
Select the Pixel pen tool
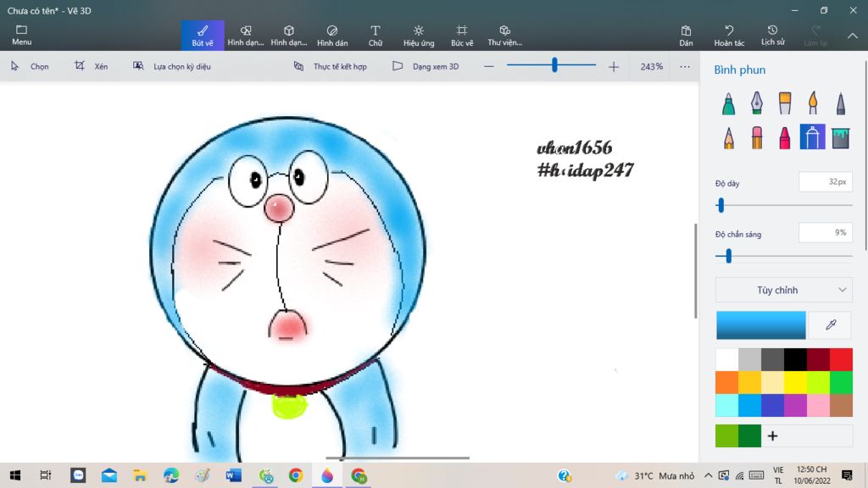pos(841,103)
